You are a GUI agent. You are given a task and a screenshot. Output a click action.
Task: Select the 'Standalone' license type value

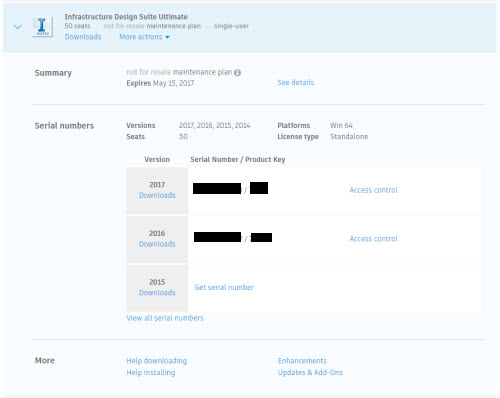click(x=349, y=136)
